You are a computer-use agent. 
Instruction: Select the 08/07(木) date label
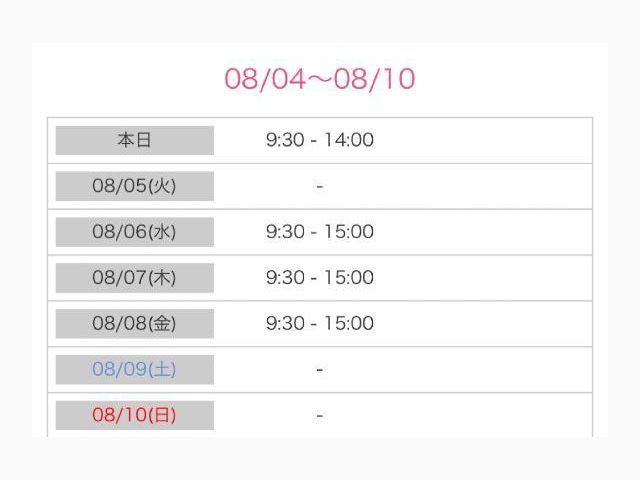pyautogui.click(x=135, y=278)
